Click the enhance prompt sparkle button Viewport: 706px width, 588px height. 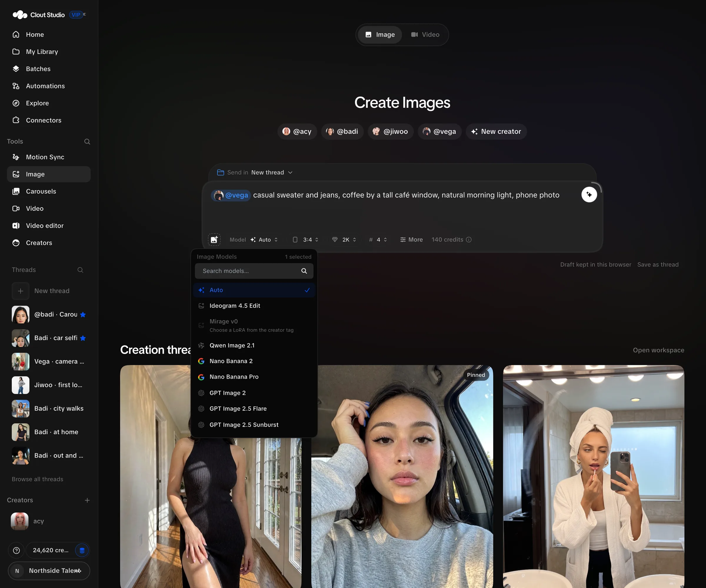pyautogui.click(x=589, y=195)
